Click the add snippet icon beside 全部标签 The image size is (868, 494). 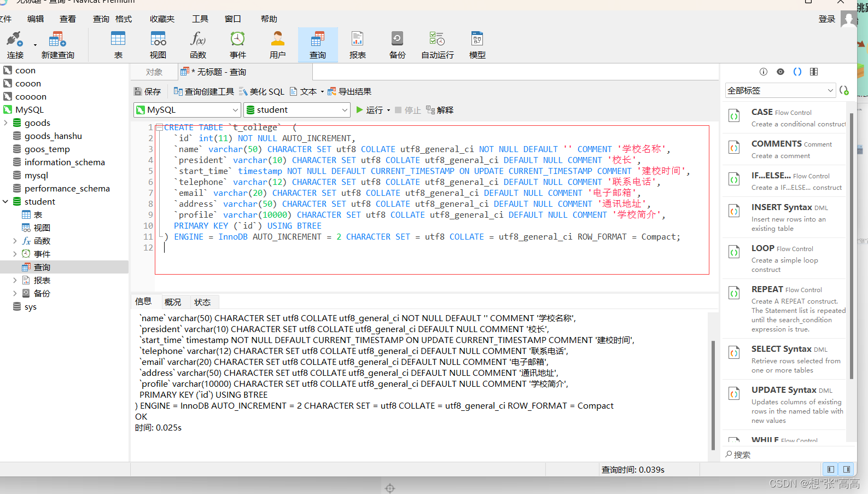pyautogui.click(x=844, y=90)
